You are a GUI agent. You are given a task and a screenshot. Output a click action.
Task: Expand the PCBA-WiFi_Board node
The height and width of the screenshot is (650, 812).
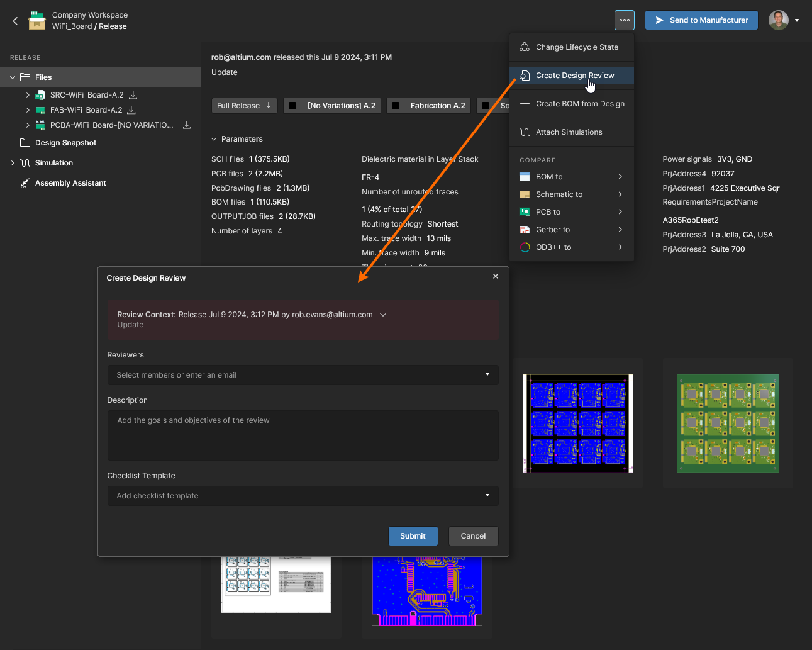point(28,125)
